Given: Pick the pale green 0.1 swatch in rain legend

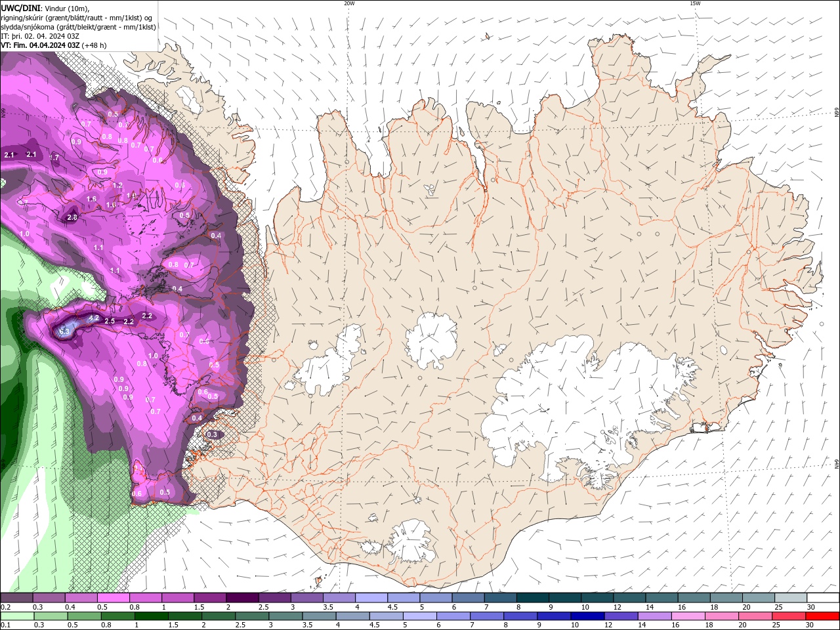Looking at the screenshot, I should coord(17,616).
